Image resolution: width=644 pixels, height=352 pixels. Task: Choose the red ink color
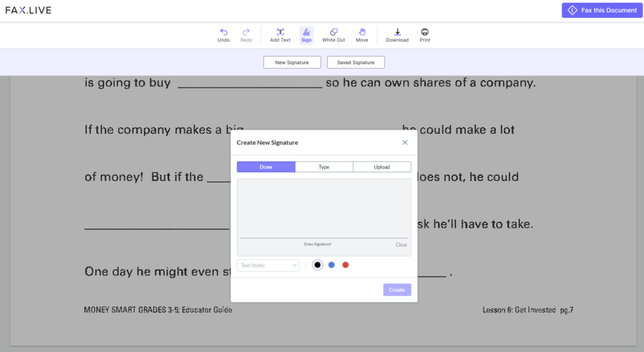pyautogui.click(x=345, y=265)
